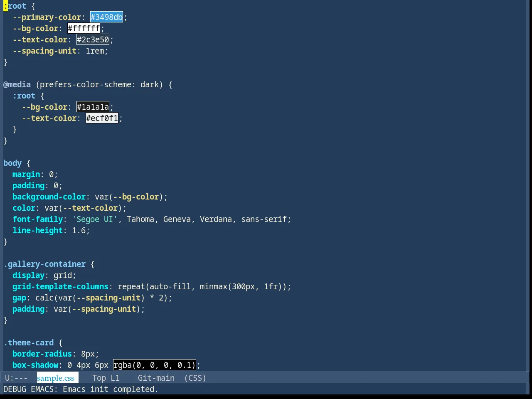Viewport: 532px width, 399px height.
Task: Click the rgba(0, 0, 0, 0.1) shadow value
Action: click(x=154, y=365)
